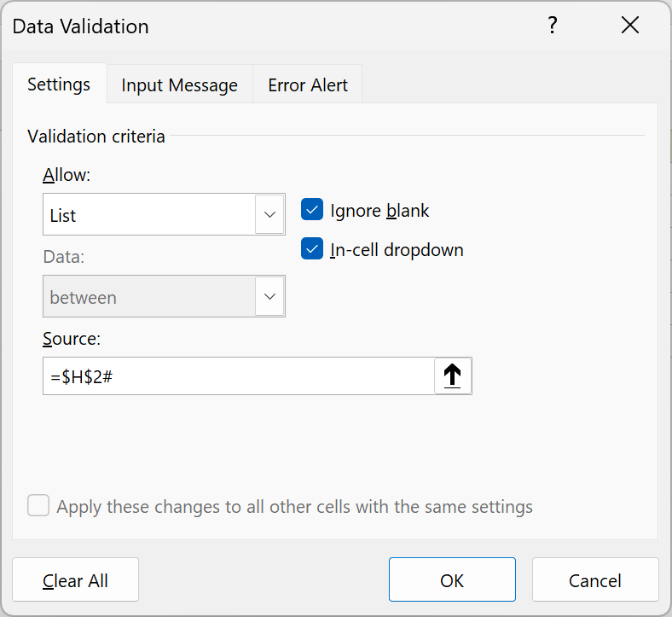Click the Help question mark icon
The height and width of the screenshot is (617, 672).
click(x=553, y=26)
